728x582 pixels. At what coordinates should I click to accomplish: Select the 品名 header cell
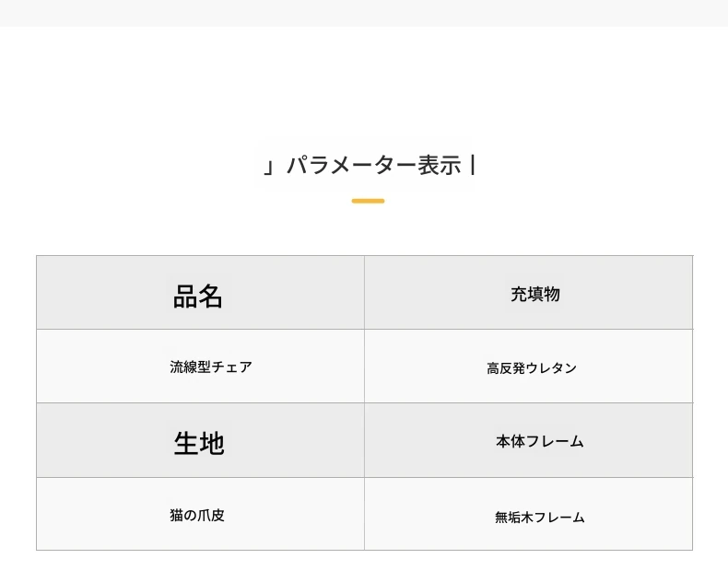pyautogui.click(x=200, y=293)
